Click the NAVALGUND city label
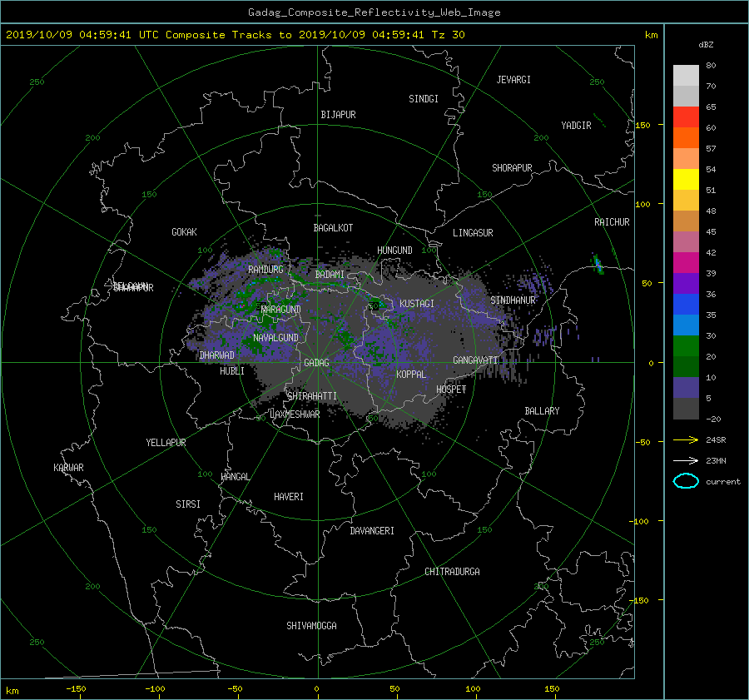The width and height of the screenshot is (749, 700). click(275, 338)
